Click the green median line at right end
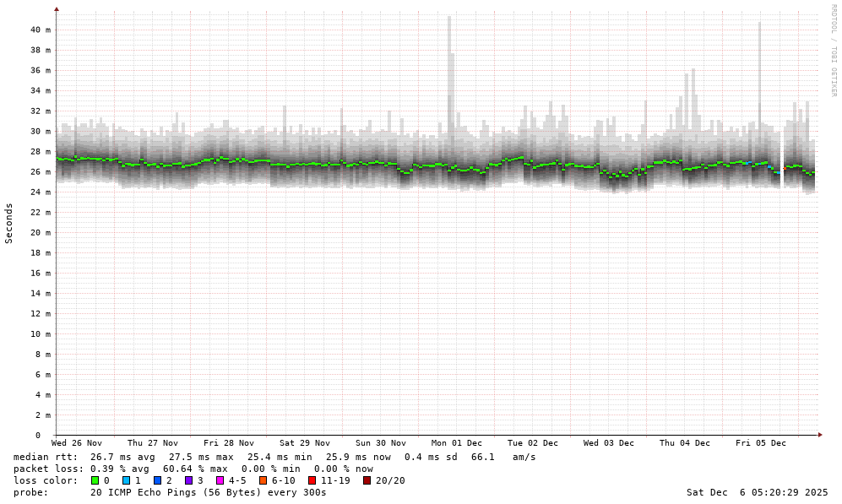Screen dimensions: 842x504 point(812,173)
